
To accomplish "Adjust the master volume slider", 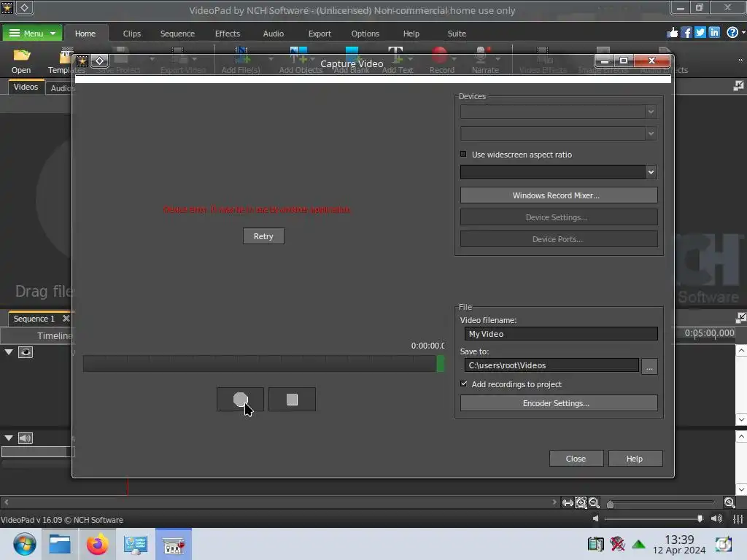I will 700,518.
